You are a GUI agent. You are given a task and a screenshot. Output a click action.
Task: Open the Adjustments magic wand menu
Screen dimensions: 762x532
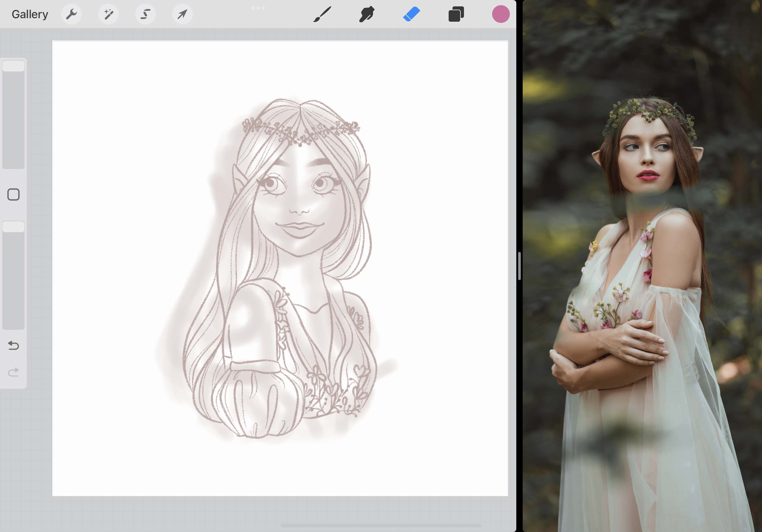click(108, 14)
